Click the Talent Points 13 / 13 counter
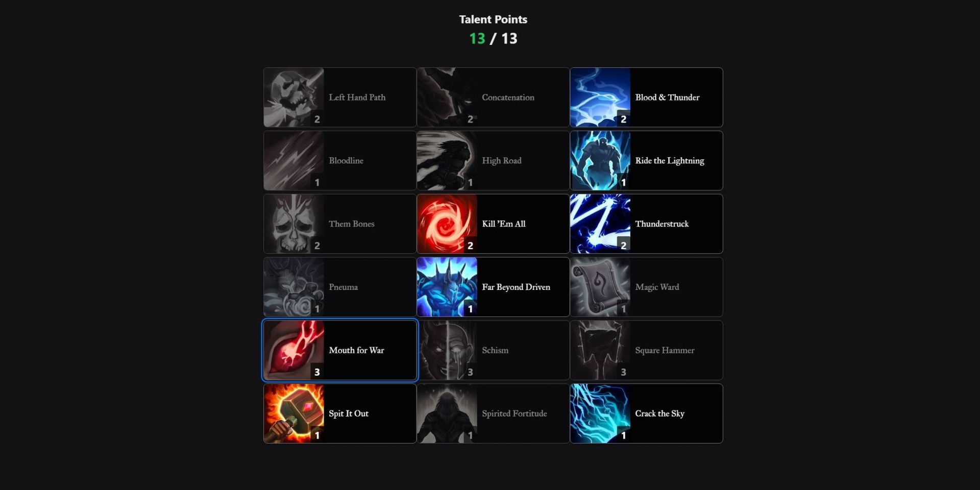The width and height of the screenshot is (980, 490). pyautogui.click(x=493, y=39)
